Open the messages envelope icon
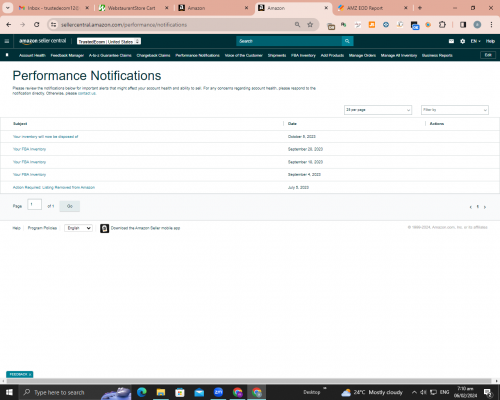Screen dimensions: 500x400 pos(451,41)
